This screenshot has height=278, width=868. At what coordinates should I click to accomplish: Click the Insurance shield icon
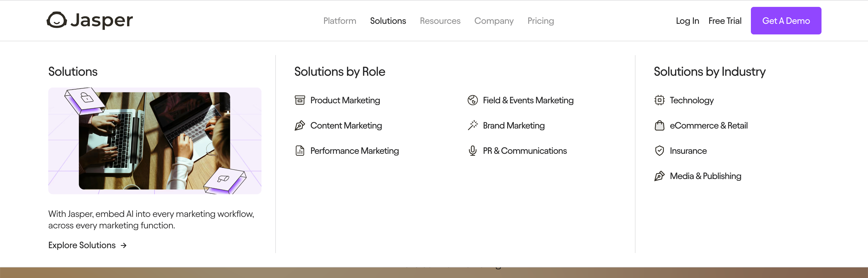pyautogui.click(x=659, y=151)
